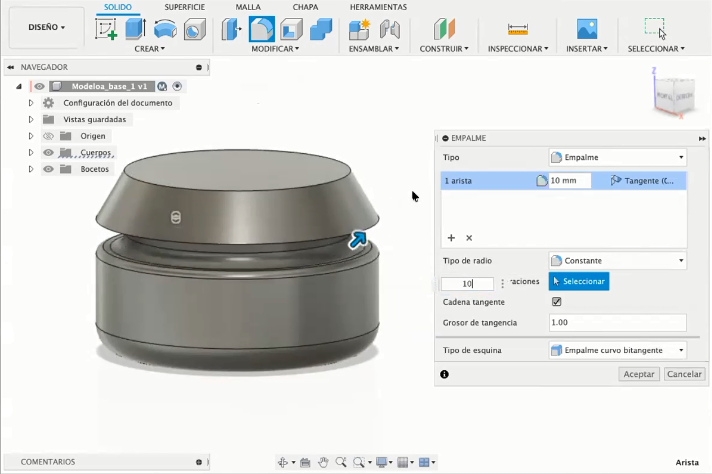Select the Extrude tool in Crear
Viewport: 712px width, 474px height.
[135, 29]
